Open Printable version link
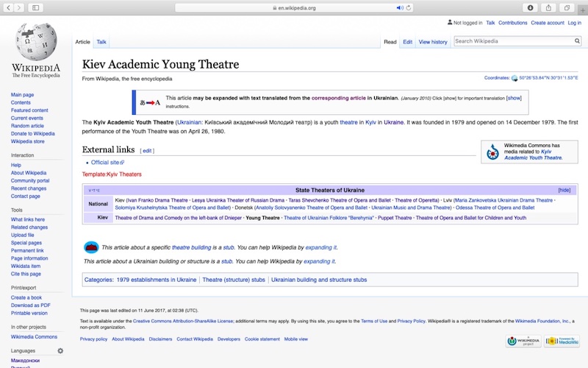 [29, 313]
